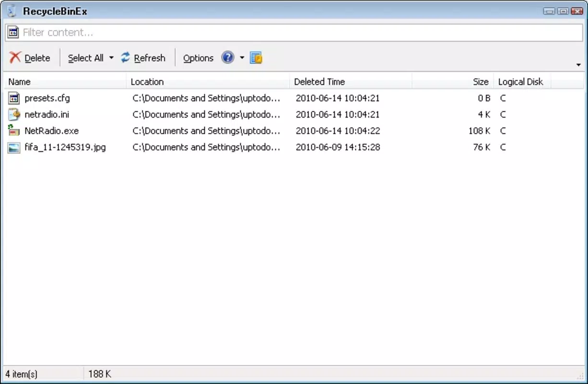The height and width of the screenshot is (384, 588).
Task: Click the location cell of fifa_11-1245319.jpg
Action: 206,147
